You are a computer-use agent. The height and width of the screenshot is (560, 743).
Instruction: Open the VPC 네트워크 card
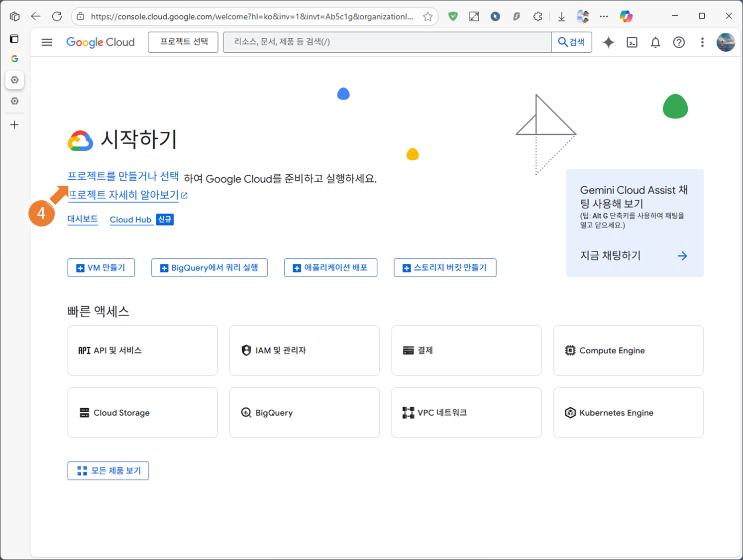tap(466, 413)
